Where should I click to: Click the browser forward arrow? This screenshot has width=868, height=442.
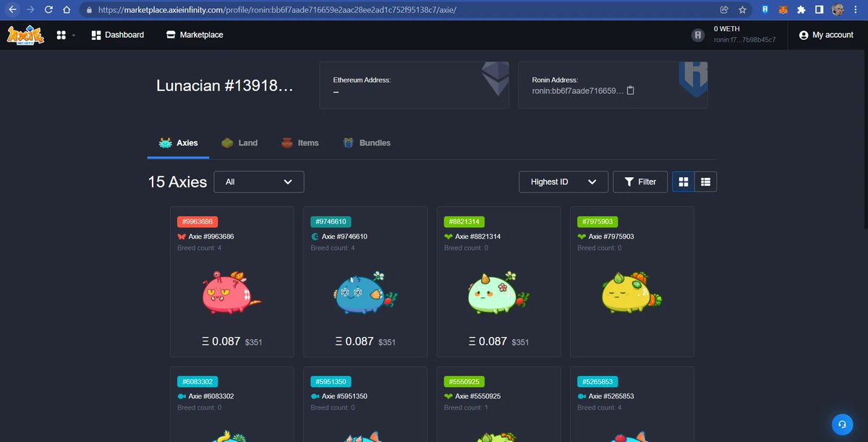tap(30, 10)
